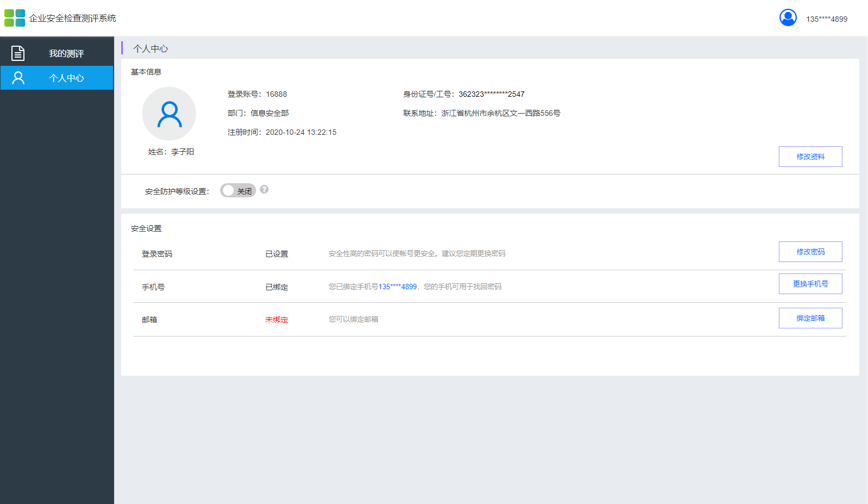Viewport: 868px width, 504px height.
Task: Click the 登录密码 row label
Action: (157, 254)
